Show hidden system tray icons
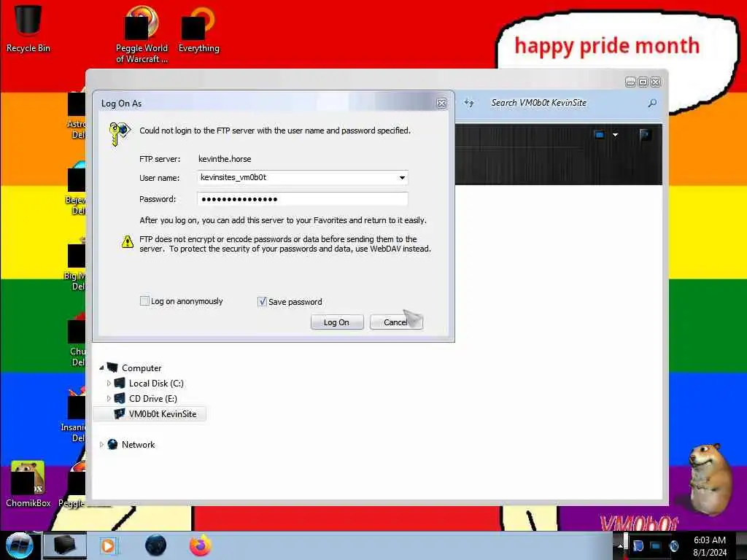This screenshot has width=747, height=560. coord(620,545)
